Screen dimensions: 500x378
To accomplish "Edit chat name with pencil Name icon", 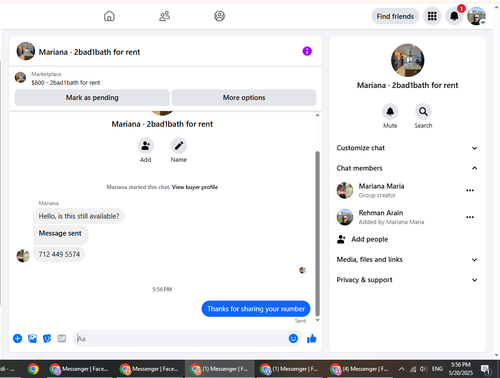I will click(x=179, y=146).
